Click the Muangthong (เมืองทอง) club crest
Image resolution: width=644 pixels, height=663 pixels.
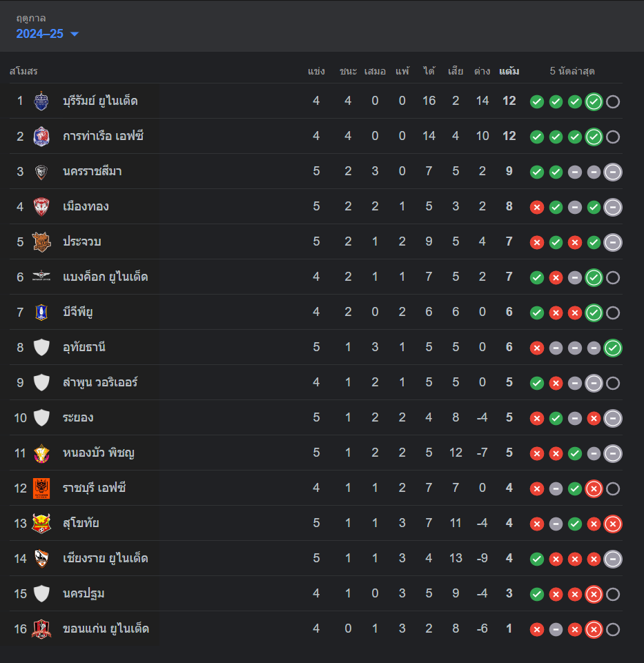tap(41, 206)
